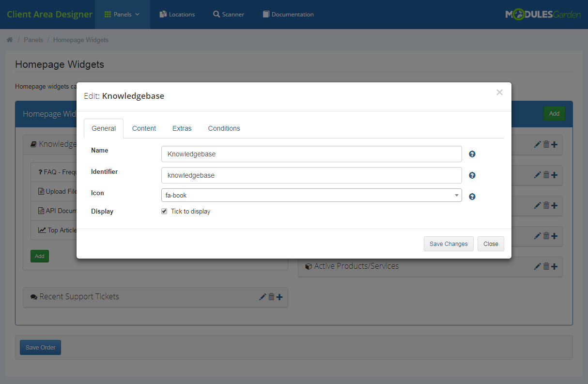Viewport: 588px width, 384px height.
Task: Edit Recent Support Tickets widget pencil icon
Action: (263, 297)
